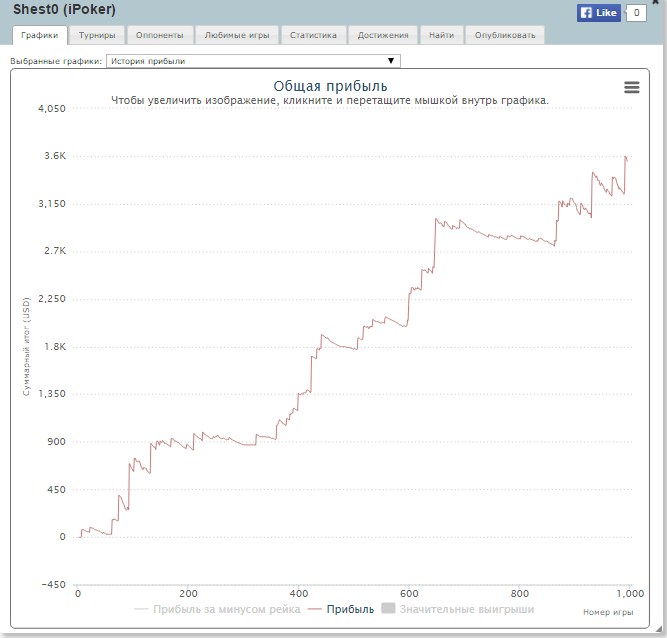Click the 1.8K y-axis label
Screen dimensions: 667x638
[55, 347]
